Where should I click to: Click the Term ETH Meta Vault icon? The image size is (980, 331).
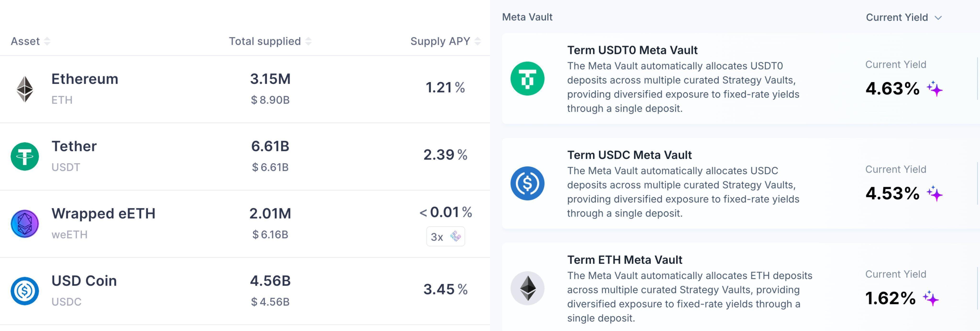[x=528, y=288]
